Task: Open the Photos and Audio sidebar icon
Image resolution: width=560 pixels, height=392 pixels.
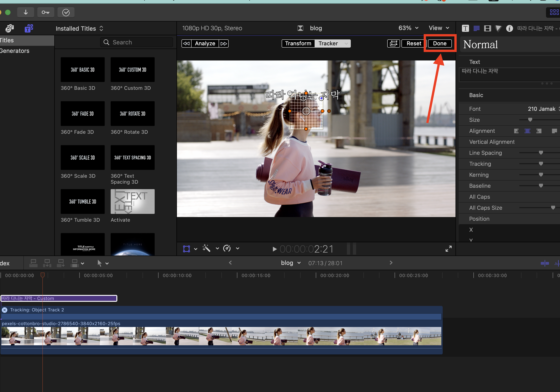Action: [10, 29]
